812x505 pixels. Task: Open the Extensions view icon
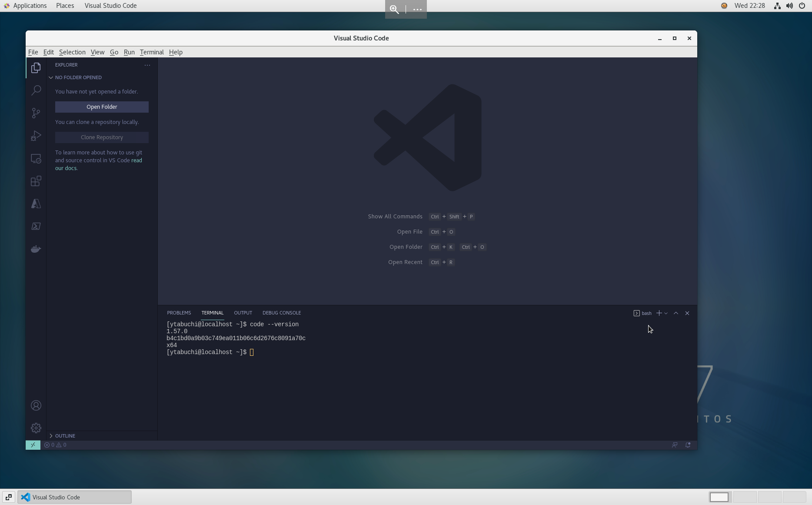click(x=36, y=181)
